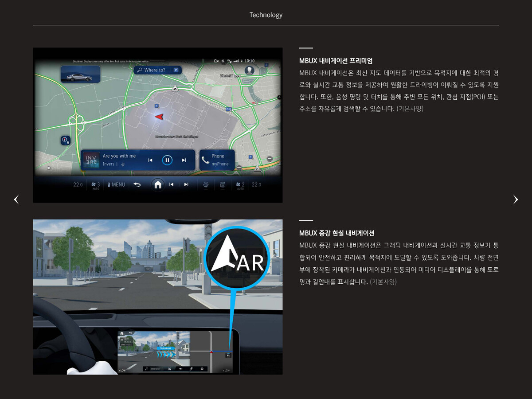The image size is (532, 399).
Task: Tap the location pin icon on AR toolbar
Action: [191, 368]
